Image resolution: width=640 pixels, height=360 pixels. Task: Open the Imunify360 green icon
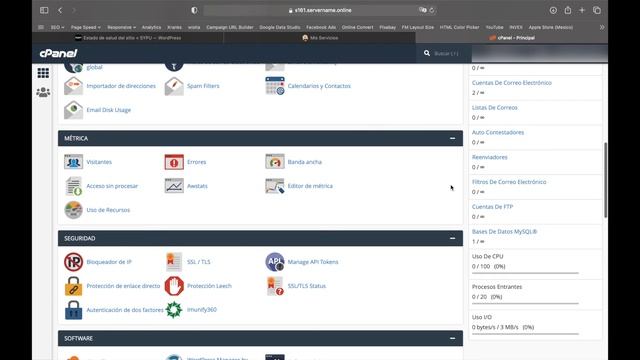pyautogui.click(x=174, y=310)
